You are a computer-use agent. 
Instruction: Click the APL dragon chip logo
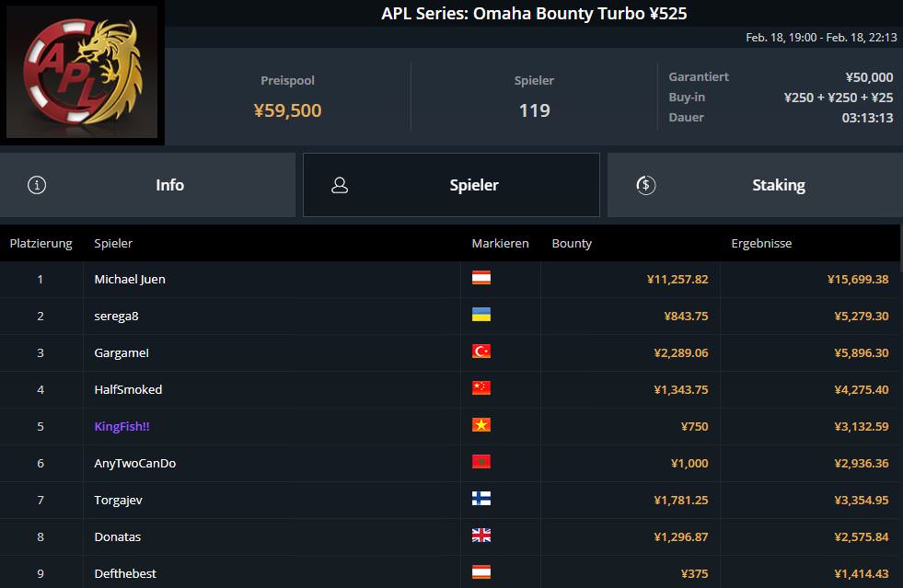point(82,72)
